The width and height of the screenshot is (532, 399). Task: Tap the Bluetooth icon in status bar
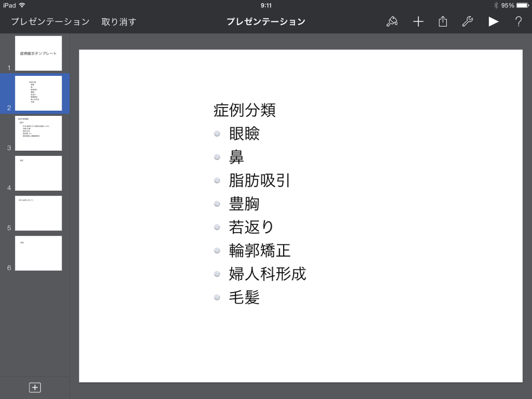(495, 5)
